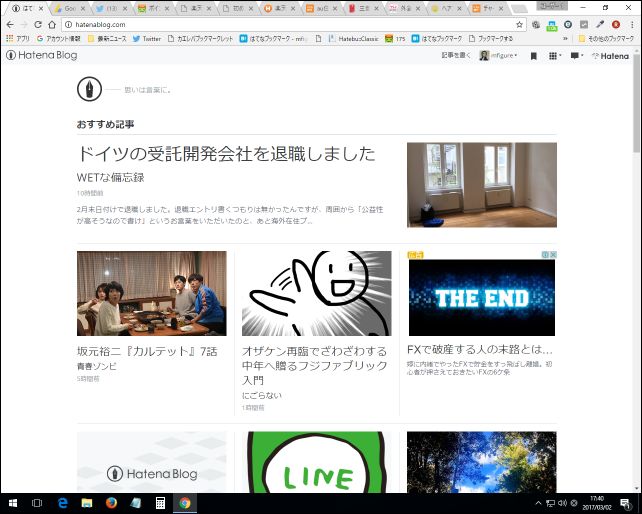Launch Firefox from the taskbar

(x=111, y=503)
